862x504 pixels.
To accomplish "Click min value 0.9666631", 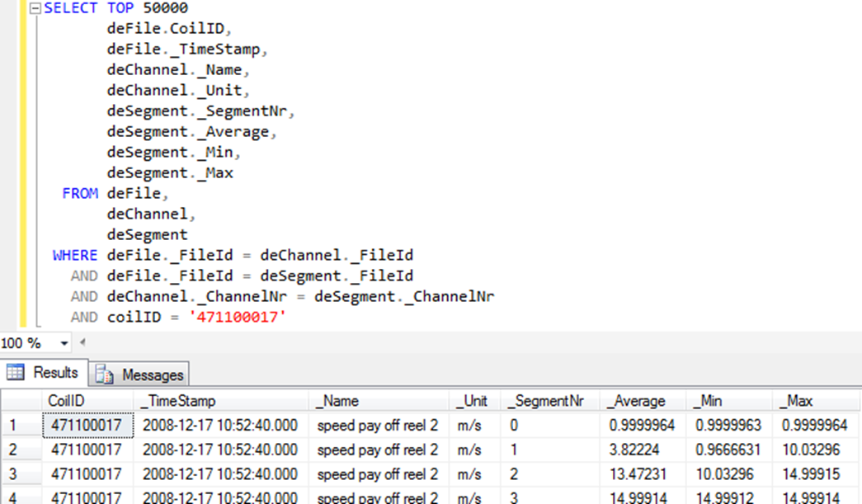I will [729, 450].
